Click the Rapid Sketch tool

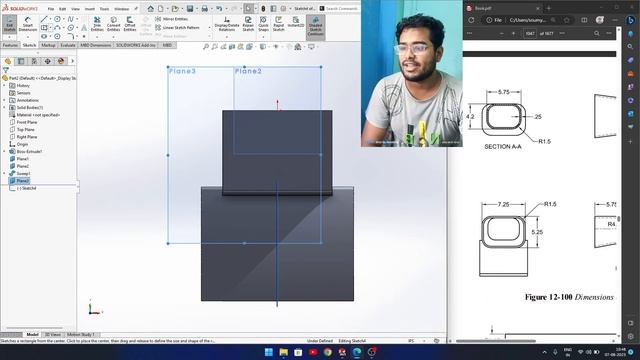278,24
